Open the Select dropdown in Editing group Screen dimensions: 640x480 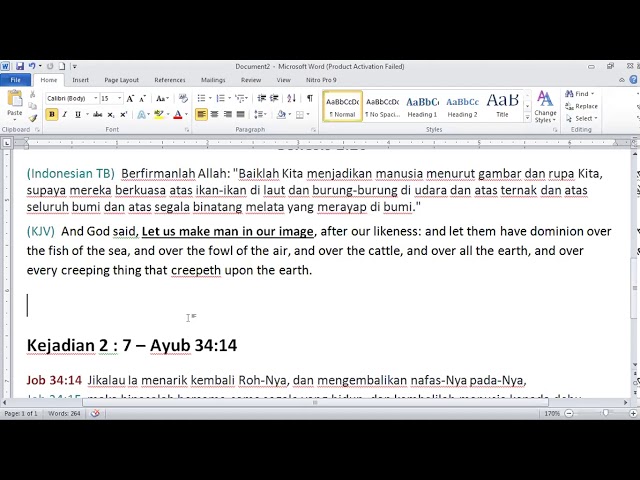click(x=582, y=118)
